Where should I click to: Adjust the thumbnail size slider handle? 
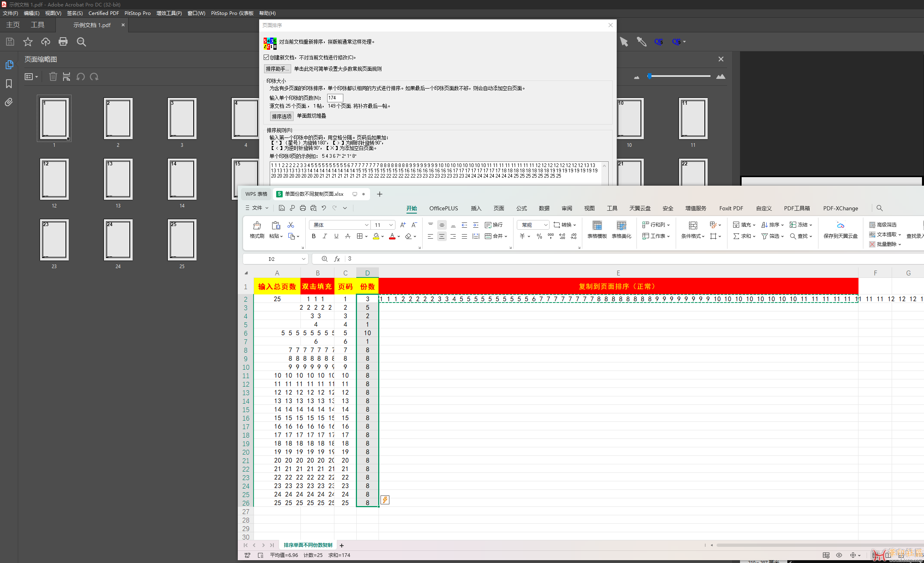tap(649, 76)
